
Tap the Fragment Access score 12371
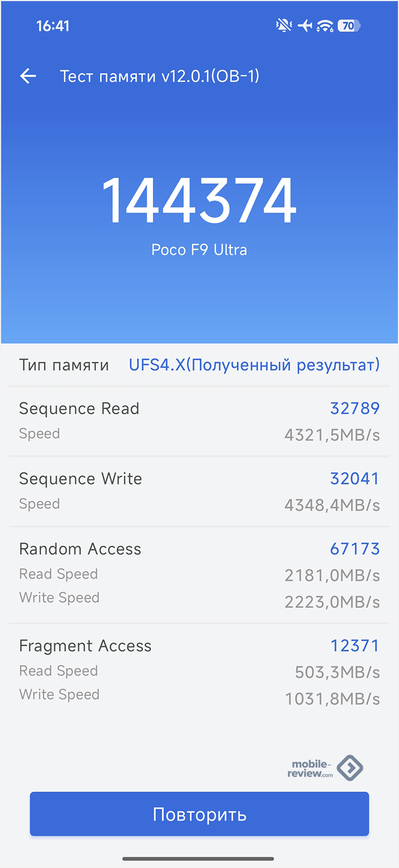click(x=355, y=646)
